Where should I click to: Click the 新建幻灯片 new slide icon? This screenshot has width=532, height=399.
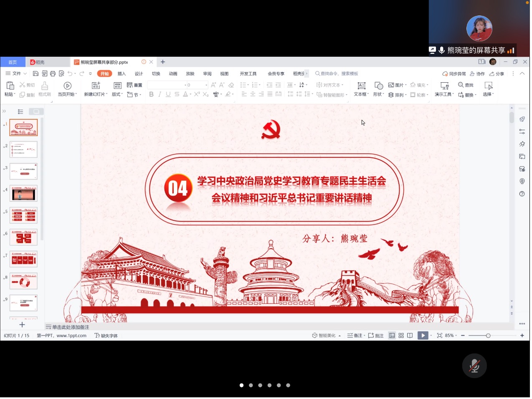[96, 86]
